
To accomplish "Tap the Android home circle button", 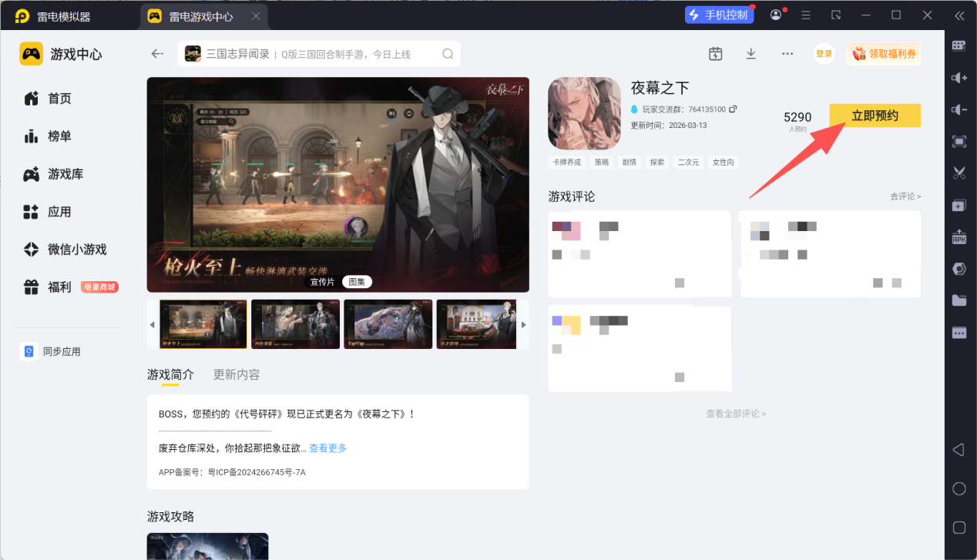I will [x=959, y=488].
